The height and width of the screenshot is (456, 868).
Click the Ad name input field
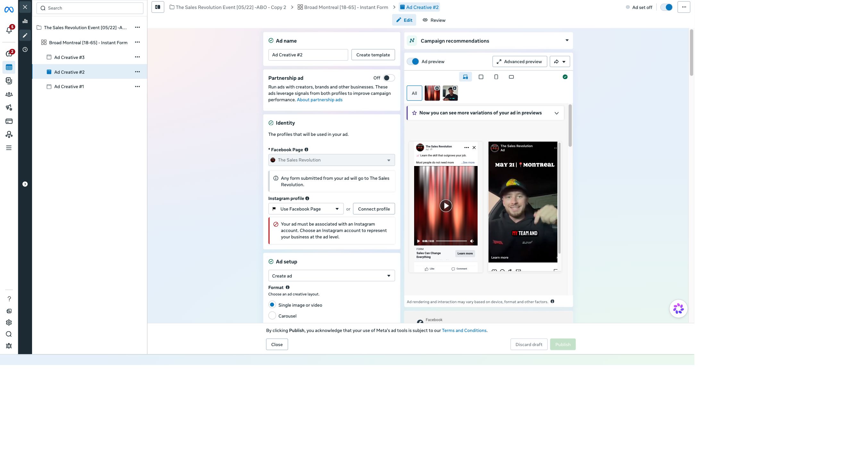coord(308,54)
